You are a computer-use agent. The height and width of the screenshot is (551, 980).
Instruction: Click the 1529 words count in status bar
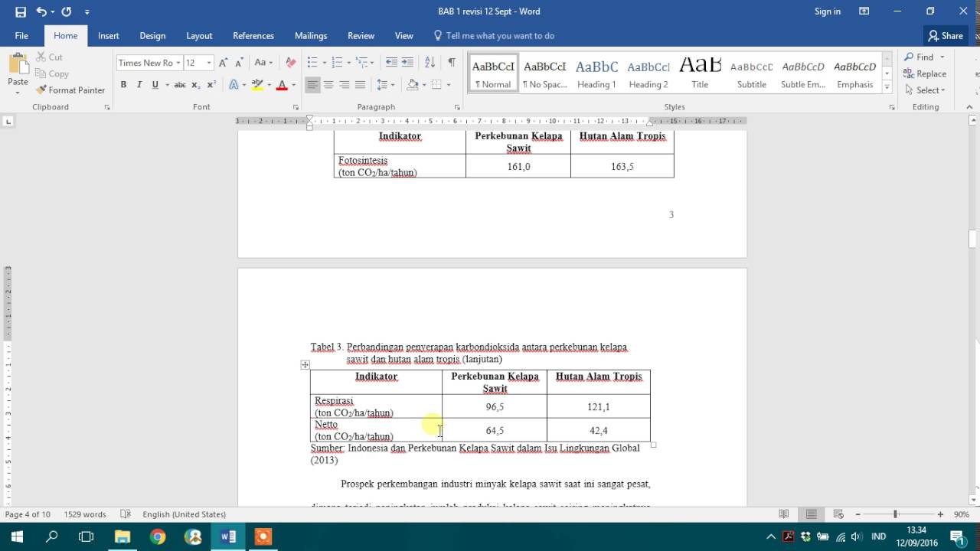coord(85,514)
